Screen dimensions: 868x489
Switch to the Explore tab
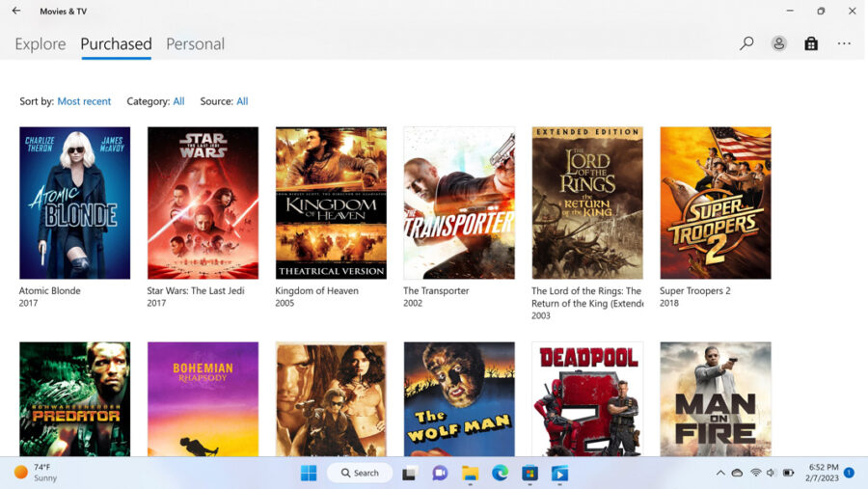pyautogui.click(x=41, y=44)
